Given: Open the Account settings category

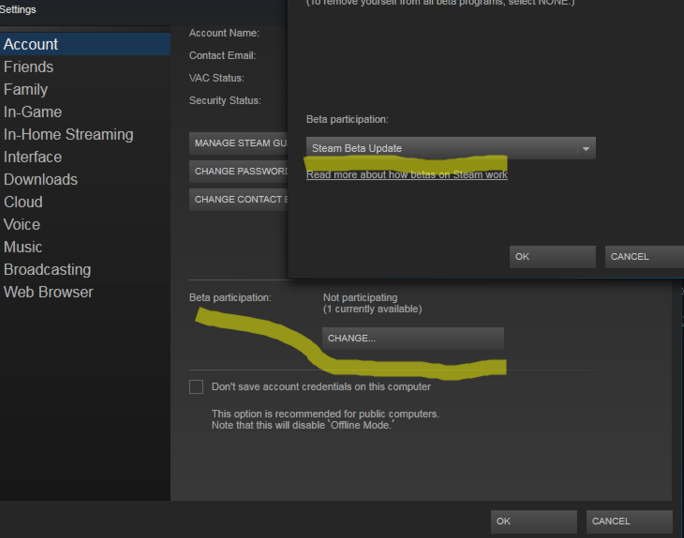Looking at the screenshot, I should click(x=85, y=44).
